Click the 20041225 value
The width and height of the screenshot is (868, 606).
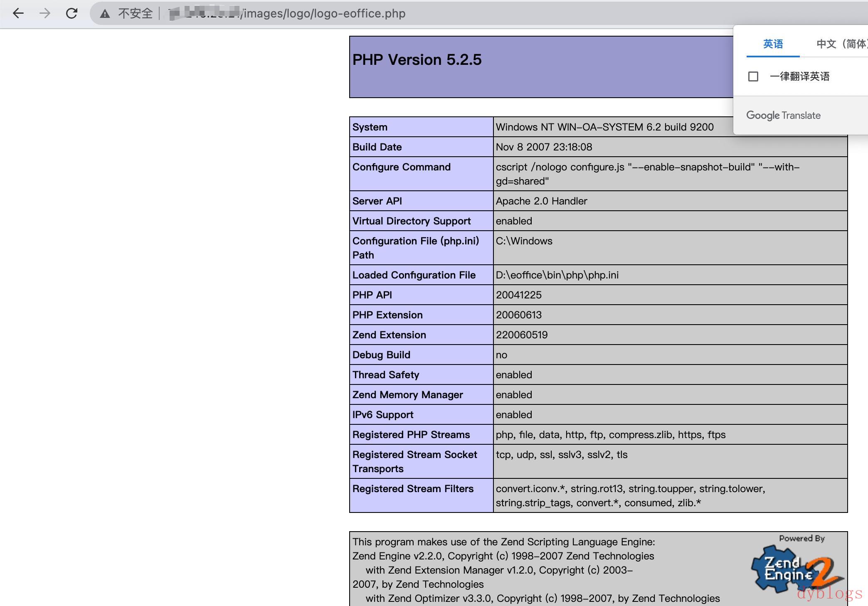[518, 295]
